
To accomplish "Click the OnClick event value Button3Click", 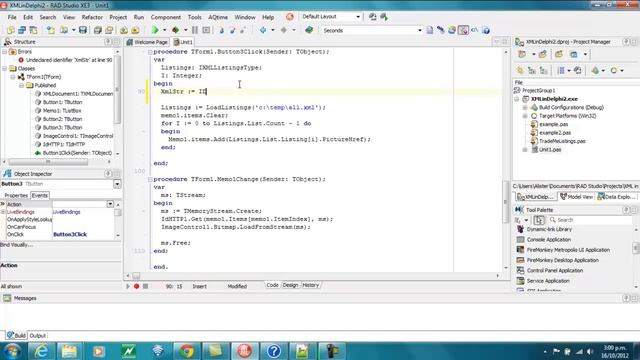I will [x=70, y=235].
